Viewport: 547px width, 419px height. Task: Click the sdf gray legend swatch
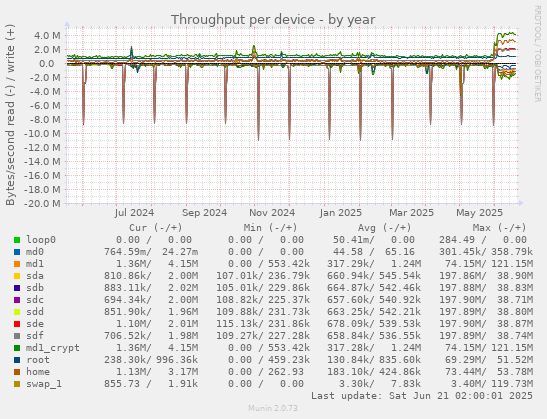pos(17,336)
